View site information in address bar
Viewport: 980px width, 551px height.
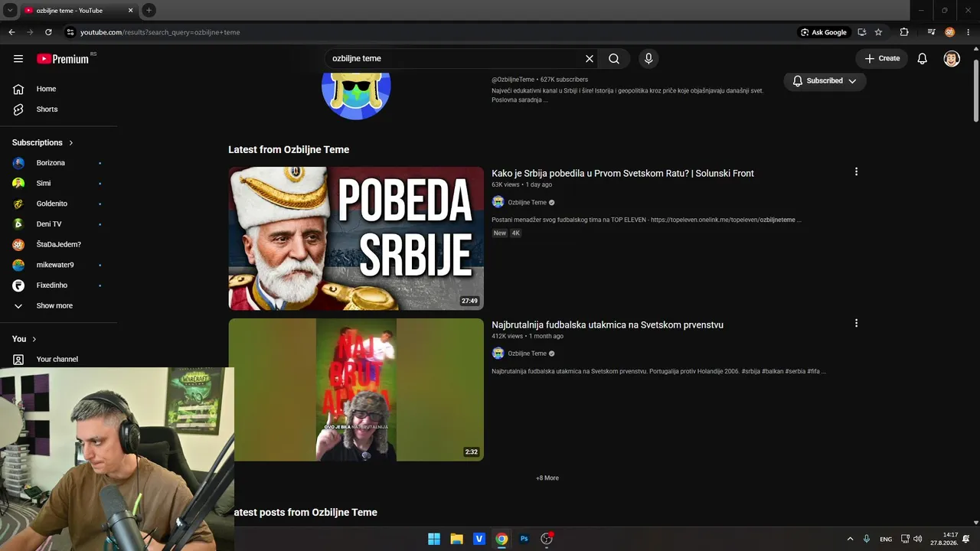70,32
